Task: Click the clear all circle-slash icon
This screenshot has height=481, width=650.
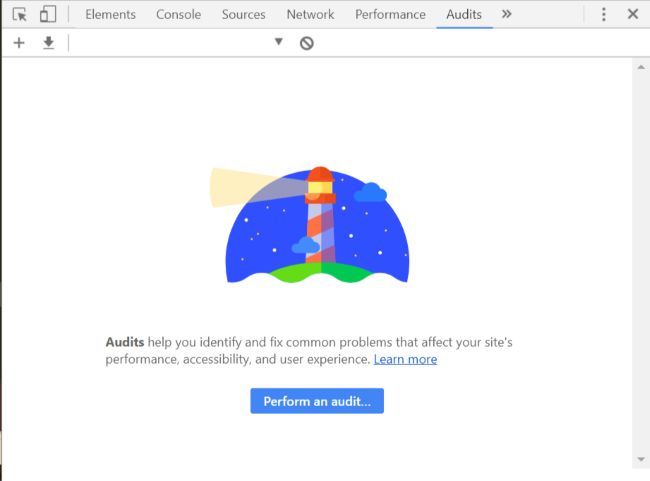Action: click(307, 43)
